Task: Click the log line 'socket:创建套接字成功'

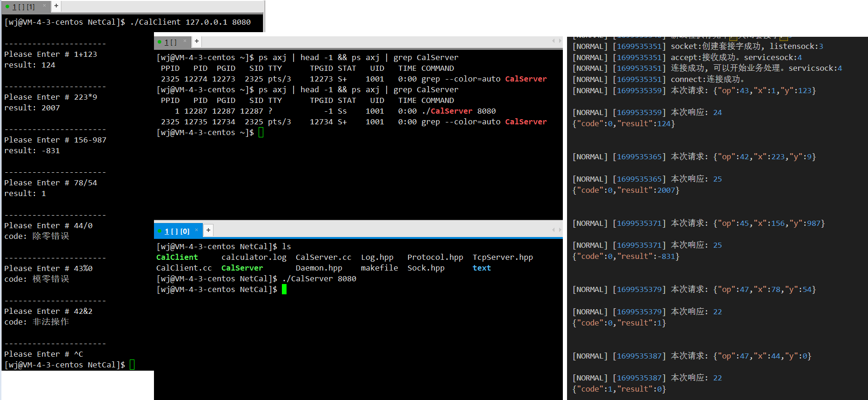Action: pos(698,47)
